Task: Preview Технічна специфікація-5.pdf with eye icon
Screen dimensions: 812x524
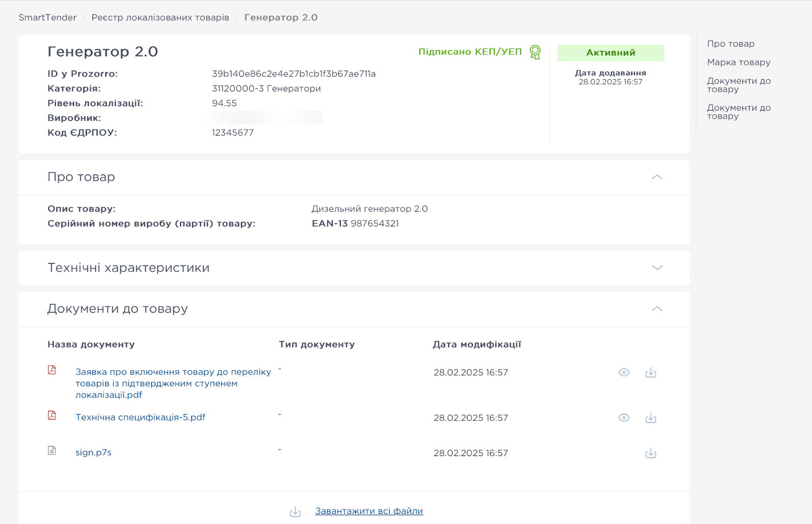Action: [624, 418]
